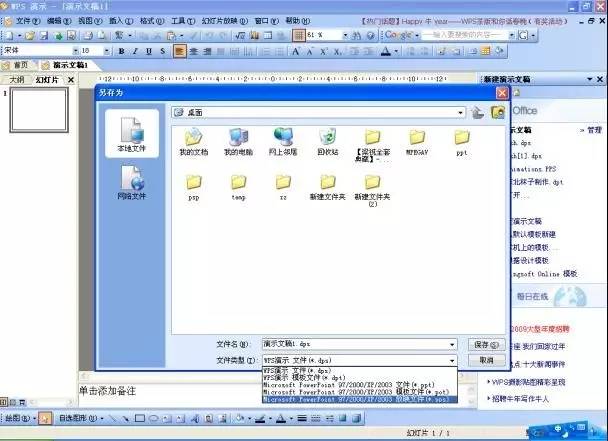Viewport: 608px width, 441px height.
Task: Open the 文件名 dropdown arrow
Action: coord(452,344)
